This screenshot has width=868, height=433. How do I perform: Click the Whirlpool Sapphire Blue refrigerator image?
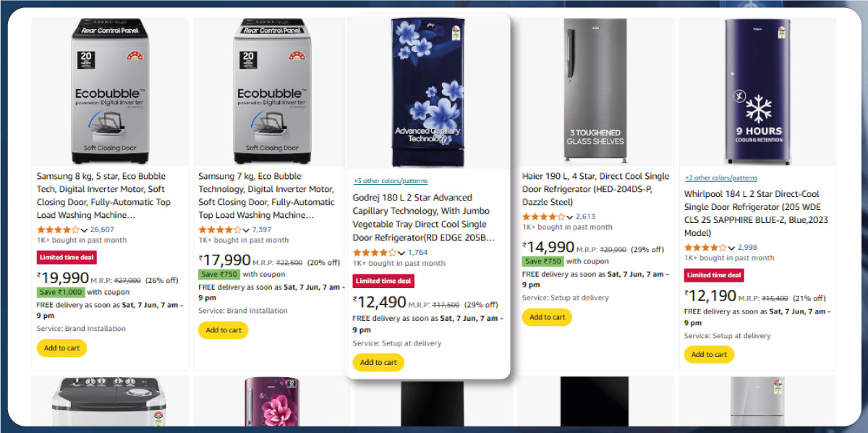pos(757,92)
